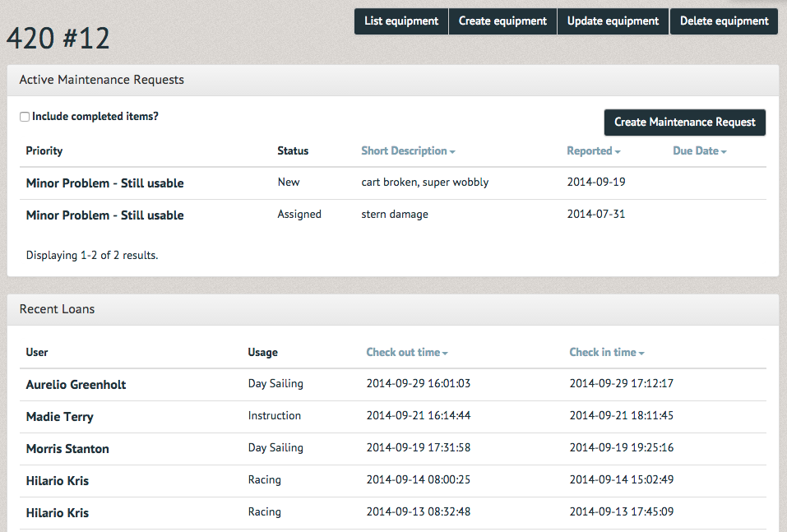The image size is (787, 532).
Task: Open the List equipment page
Action: pos(401,21)
